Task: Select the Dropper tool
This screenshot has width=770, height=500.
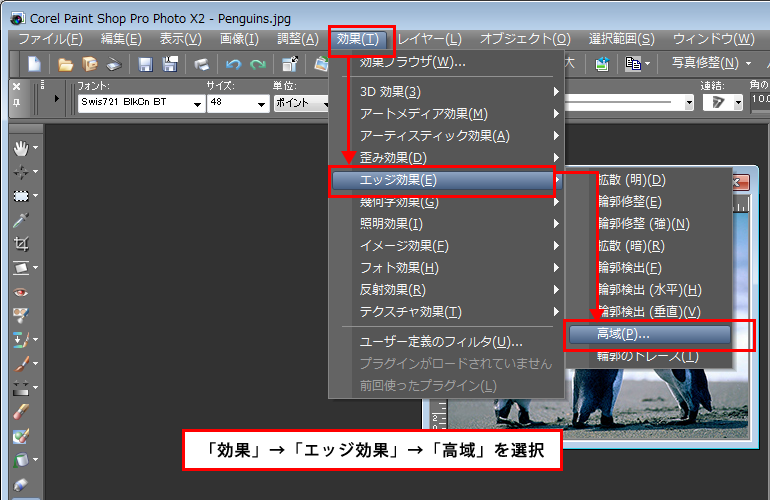Action: click(21, 220)
